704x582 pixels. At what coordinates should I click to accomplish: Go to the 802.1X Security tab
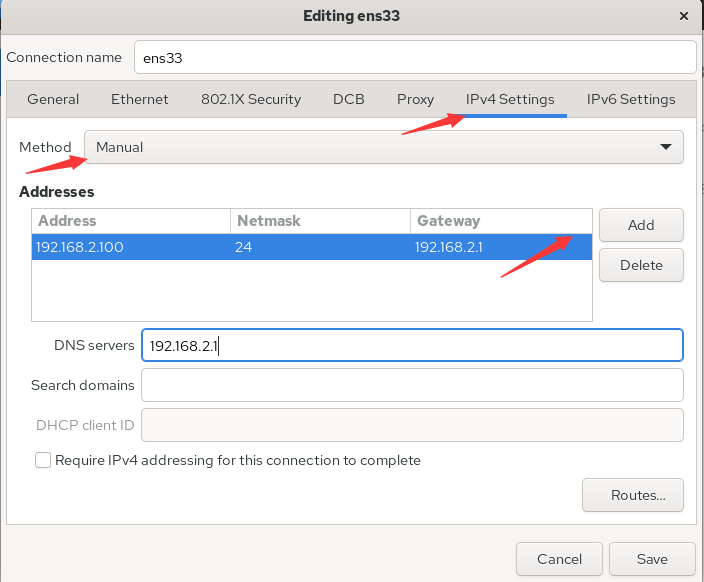coord(251,99)
